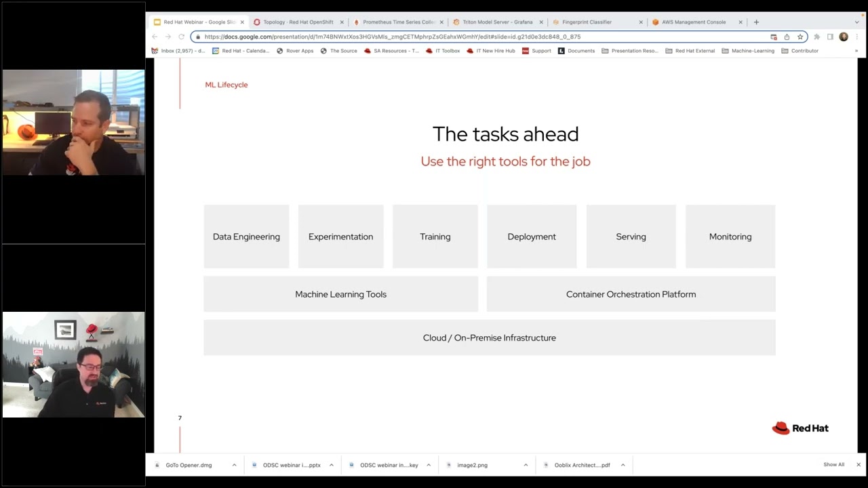Screen dimensions: 868x488
Task: Click the browser back arrow
Action: [x=155, y=37]
